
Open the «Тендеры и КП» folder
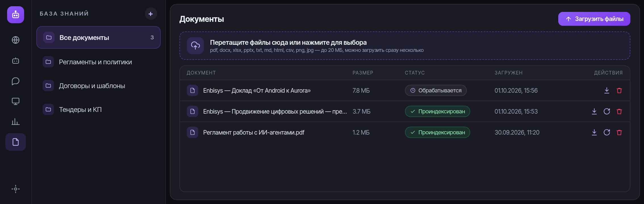point(99,109)
